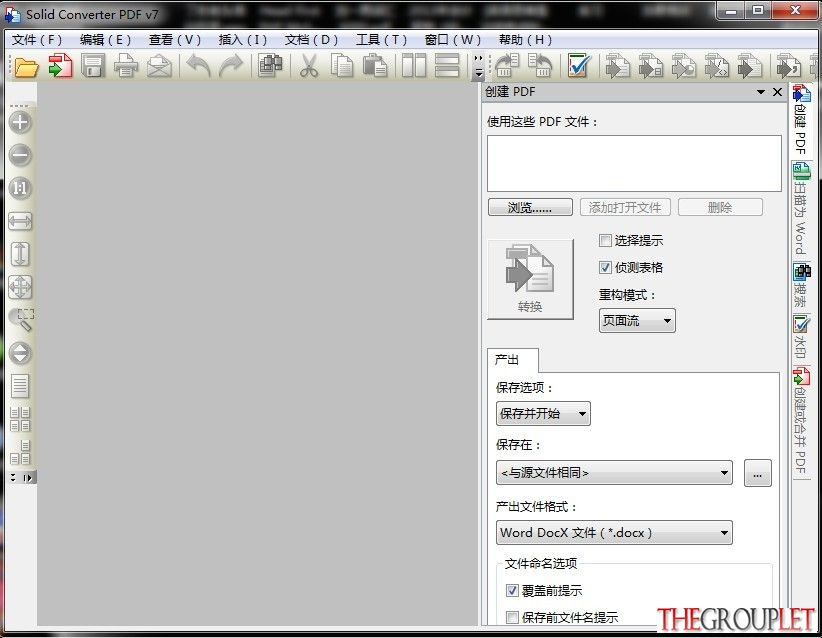The width and height of the screenshot is (822, 638).
Task: Open the 重构模式 页面流 dropdown
Action: coord(637,320)
